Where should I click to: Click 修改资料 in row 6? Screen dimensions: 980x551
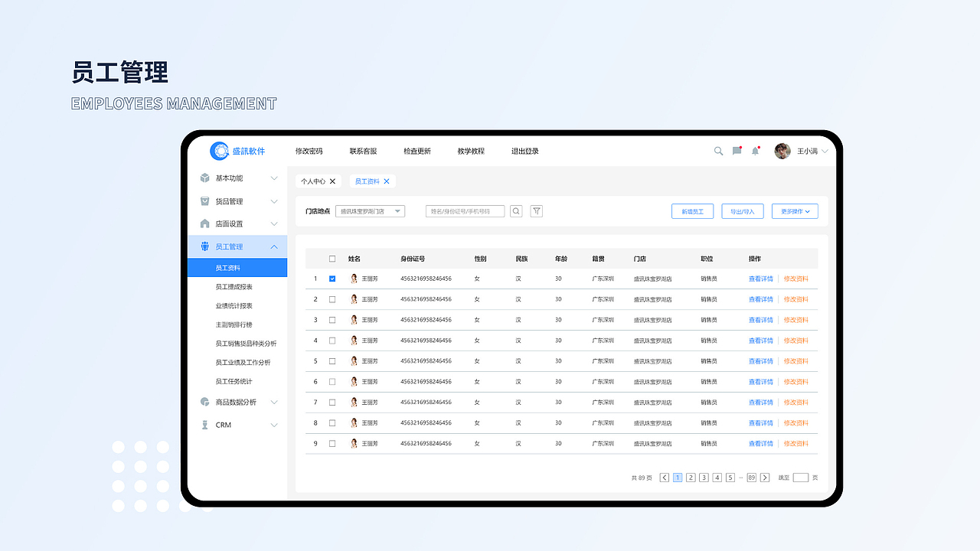[x=796, y=382]
